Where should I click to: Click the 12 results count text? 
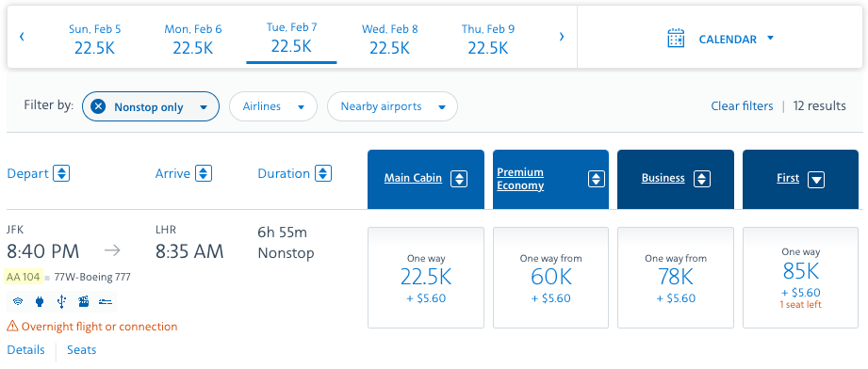[819, 105]
